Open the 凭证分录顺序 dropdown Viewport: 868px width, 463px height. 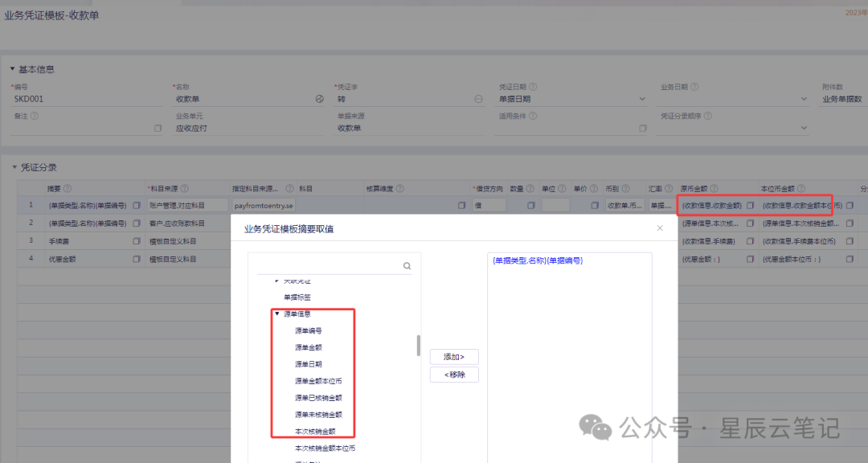click(x=804, y=128)
